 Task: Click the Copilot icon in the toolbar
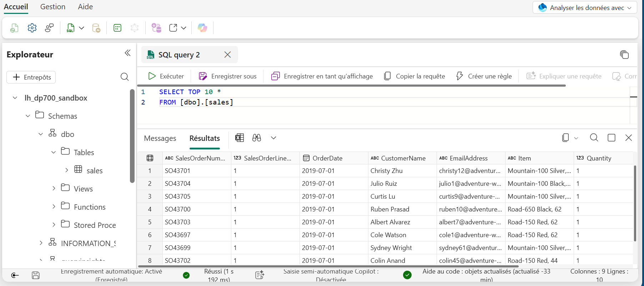coord(202,28)
